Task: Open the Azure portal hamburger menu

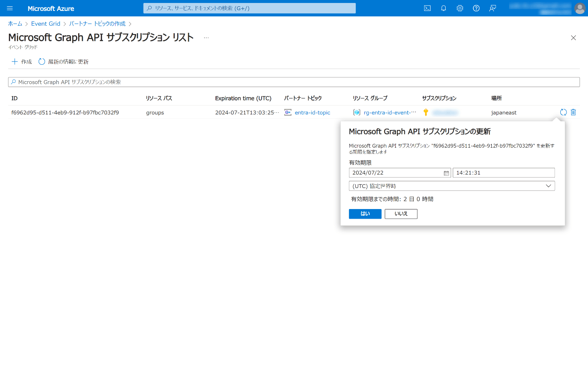Action: click(10, 8)
